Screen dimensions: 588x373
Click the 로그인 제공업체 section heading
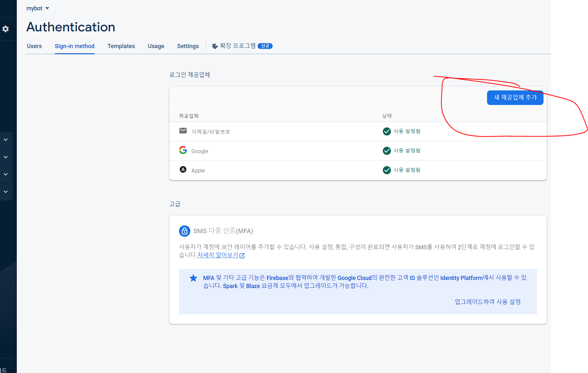coord(190,75)
